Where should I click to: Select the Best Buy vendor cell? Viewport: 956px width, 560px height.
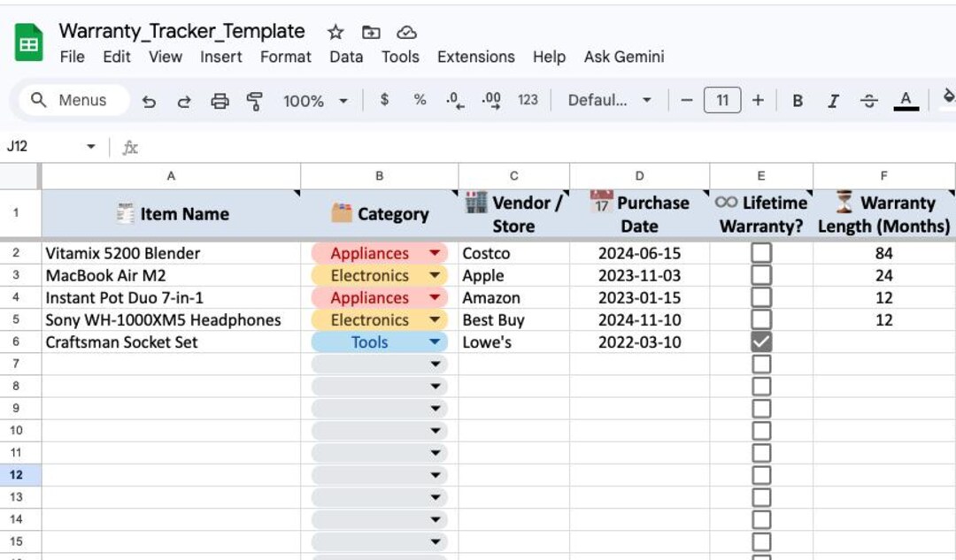514,320
